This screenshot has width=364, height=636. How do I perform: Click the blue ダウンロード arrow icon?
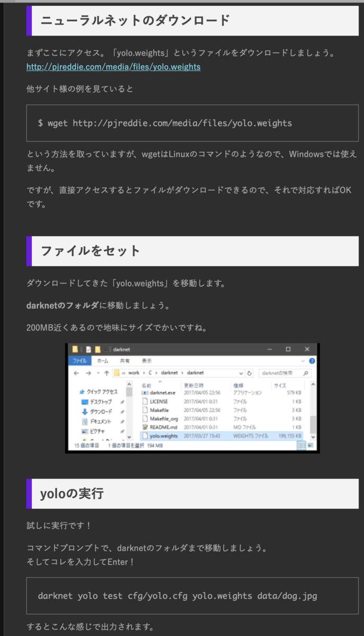(x=85, y=411)
